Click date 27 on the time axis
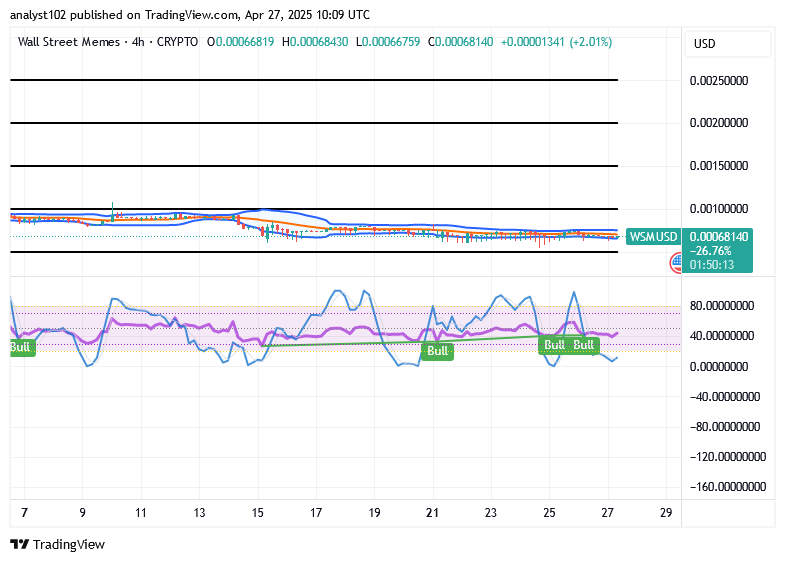The image size is (785, 562). tap(607, 513)
